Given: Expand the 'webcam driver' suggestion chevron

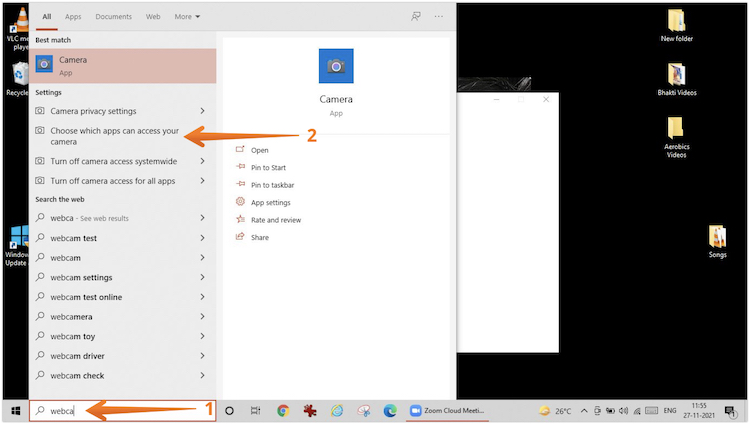Looking at the screenshot, I should (x=203, y=356).
